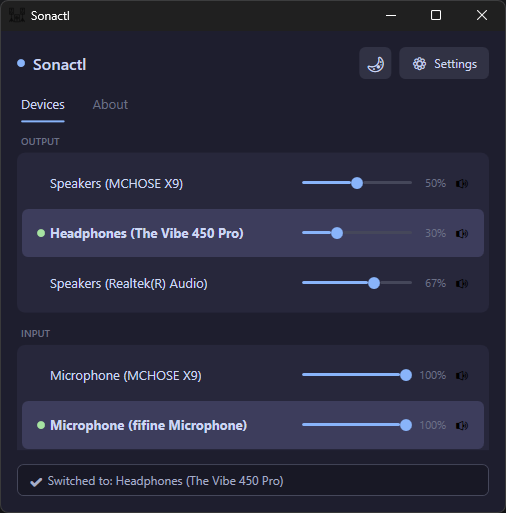This screenshot has width=506, height=513.
Task: Mute Speakers (Realtek(R) Audio) speaker icon
Action: [462, 284]
